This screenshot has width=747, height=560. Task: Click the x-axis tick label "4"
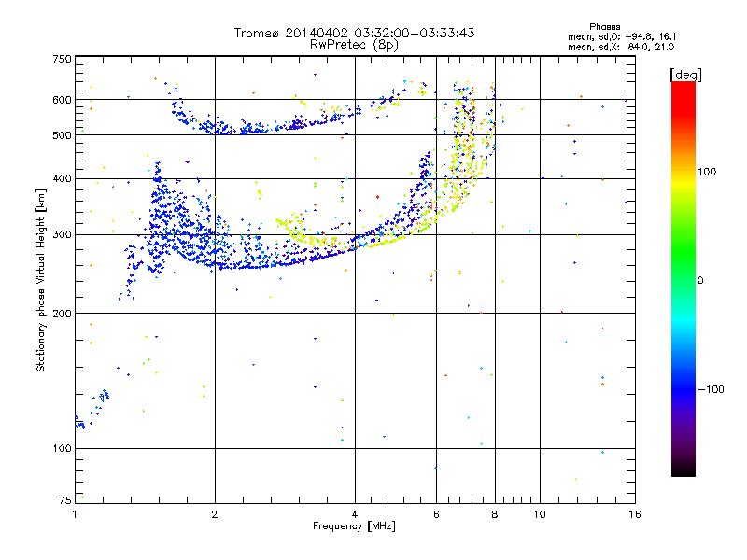point(355,514)
